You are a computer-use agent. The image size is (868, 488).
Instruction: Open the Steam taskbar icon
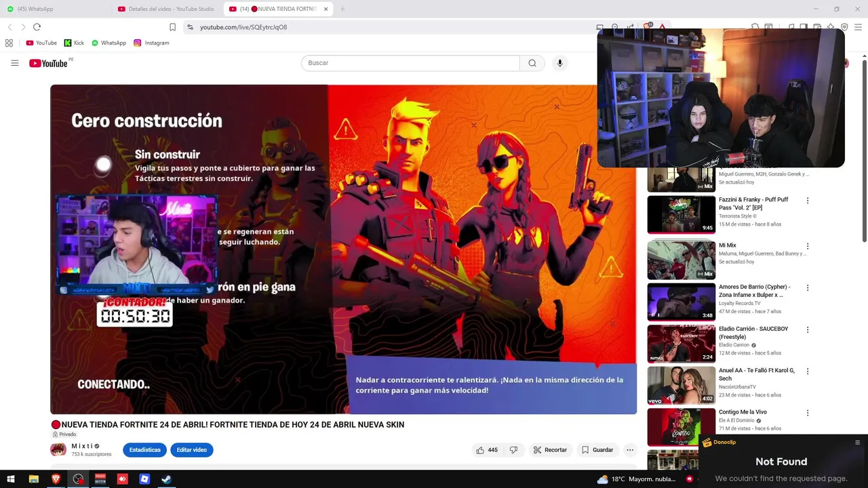pyautogui.click(x=166, y=479)
